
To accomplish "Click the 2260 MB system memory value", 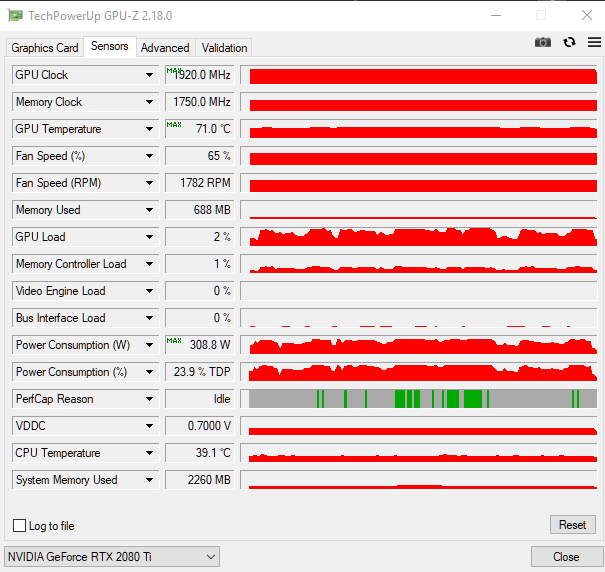I will click(200, 480).
